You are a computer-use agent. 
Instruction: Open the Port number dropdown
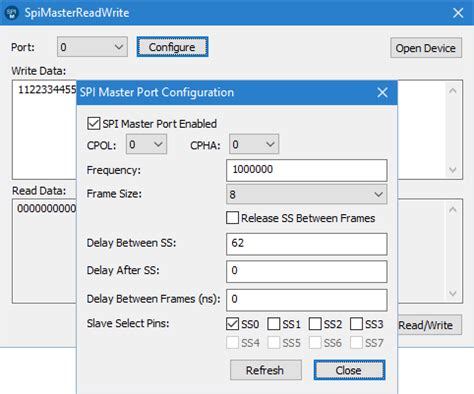92,47
